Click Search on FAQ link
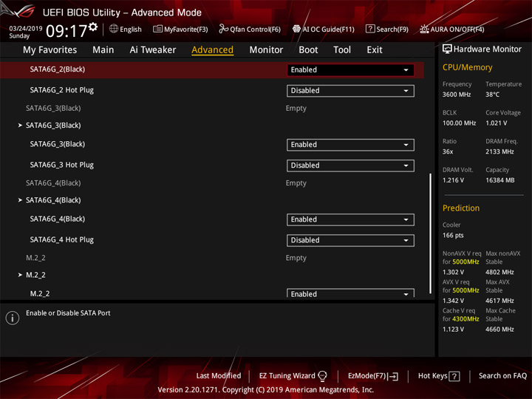The image size is (532, 399). 502,375
